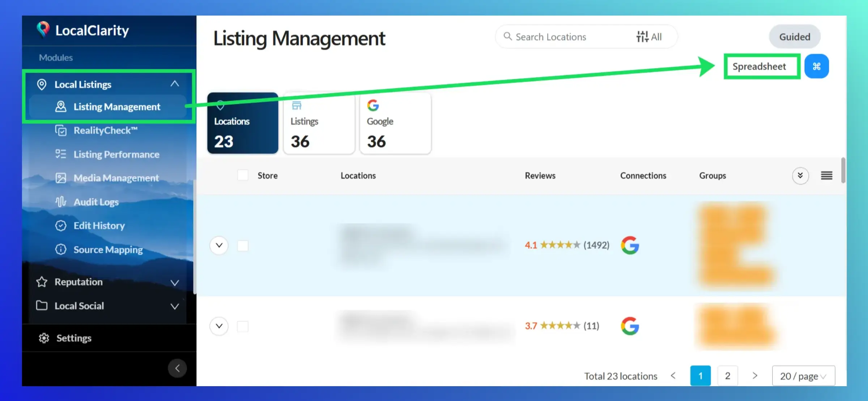
Task: Click the Store column header
Action: [x=268, y=176]
